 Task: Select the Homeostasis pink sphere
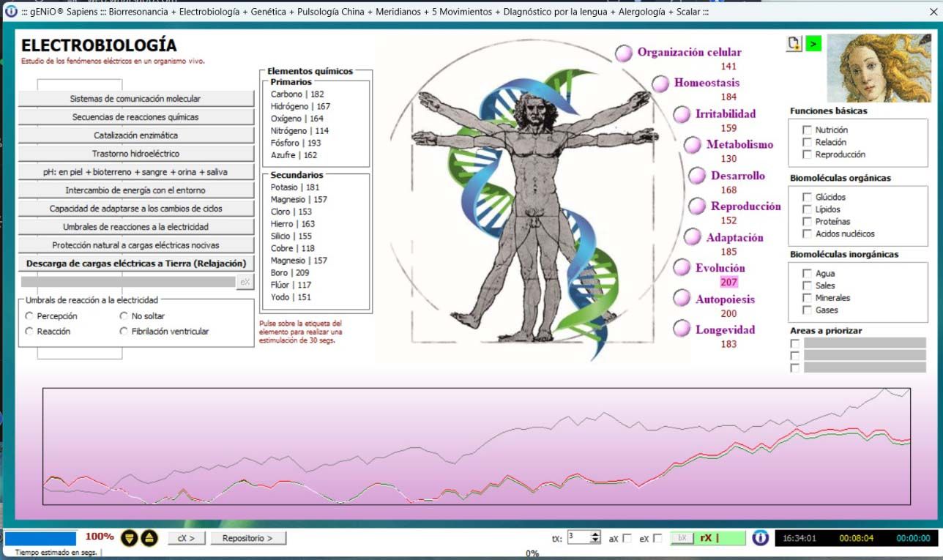pos(660,83)
